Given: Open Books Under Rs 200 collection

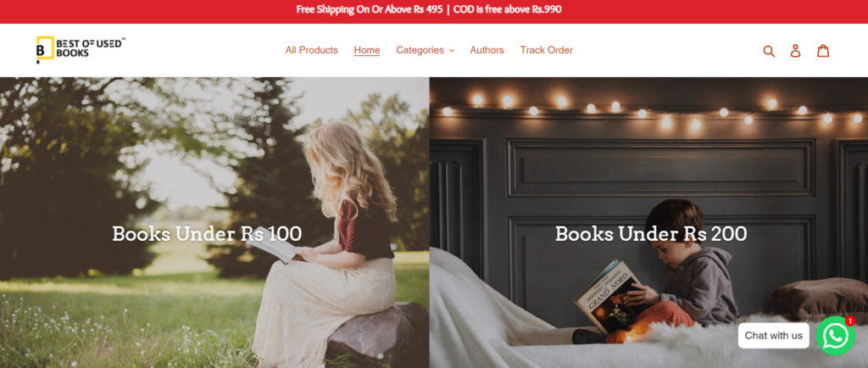Looking at the screenshot, I should coord(651,233).
